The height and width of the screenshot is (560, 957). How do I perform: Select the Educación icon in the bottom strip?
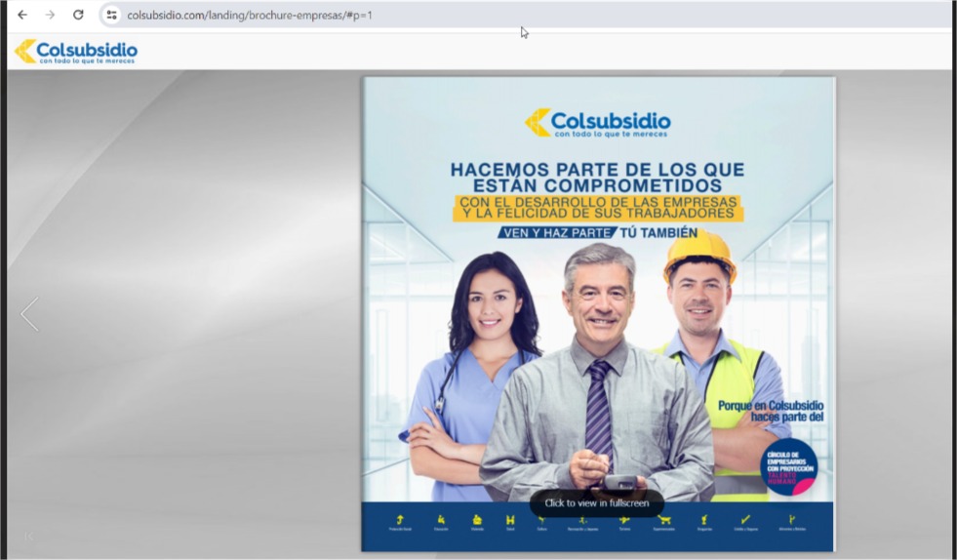[x=441, y=520]
